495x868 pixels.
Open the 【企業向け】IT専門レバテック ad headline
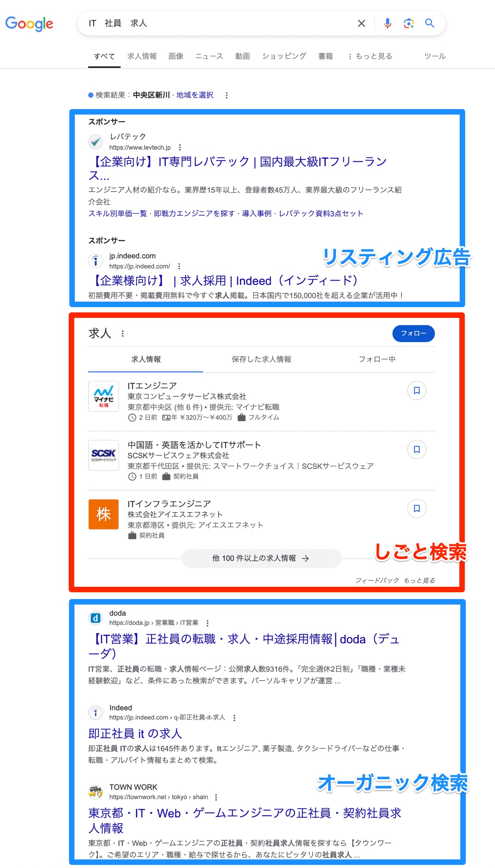pyautogui.click(x=238, y=168)
